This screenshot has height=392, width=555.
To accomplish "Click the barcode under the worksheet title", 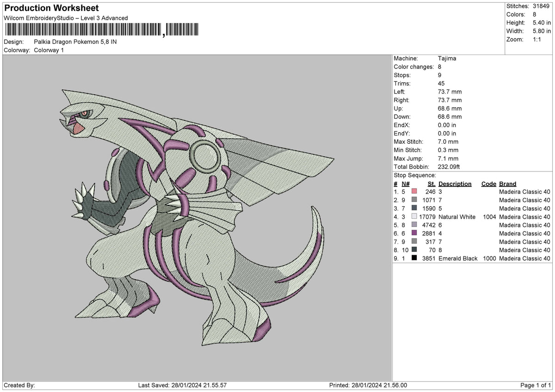I will pyautogui.click(x=102, y=30).
